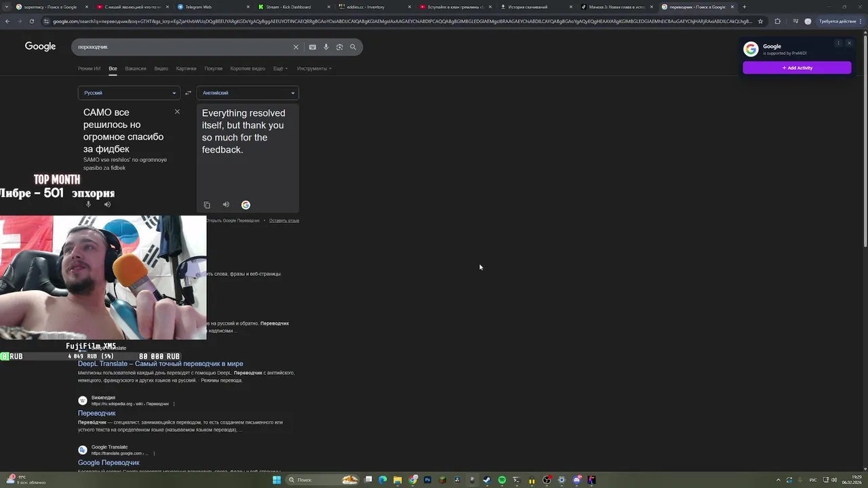This screenshot has width=868, height=488.
Task: Switch to Видео tab
Action: coord(161,68)
